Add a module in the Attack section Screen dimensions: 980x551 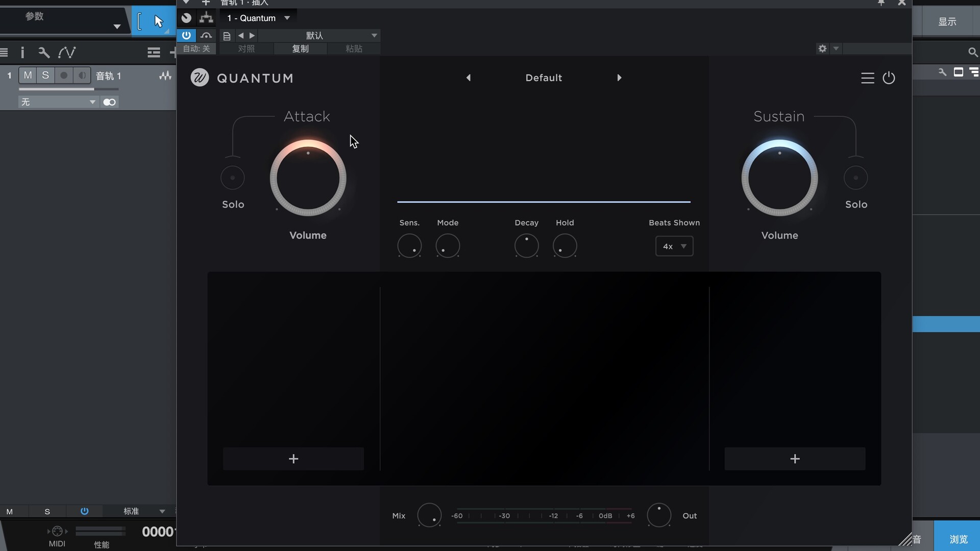point(293,459)
